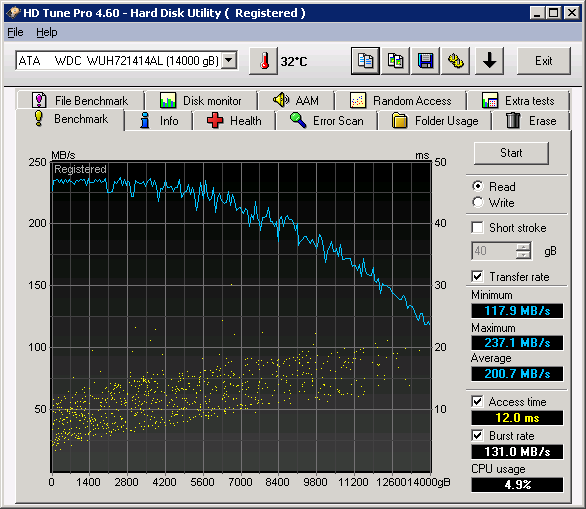
Task: Decrease short stroke gB spinner down
Action: (x=523, y=255)
